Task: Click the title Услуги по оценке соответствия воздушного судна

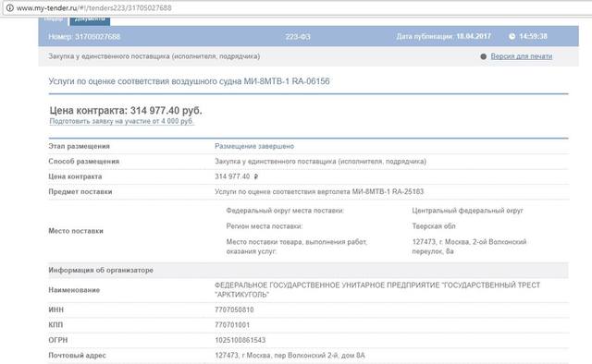Action: click(189, 81)
